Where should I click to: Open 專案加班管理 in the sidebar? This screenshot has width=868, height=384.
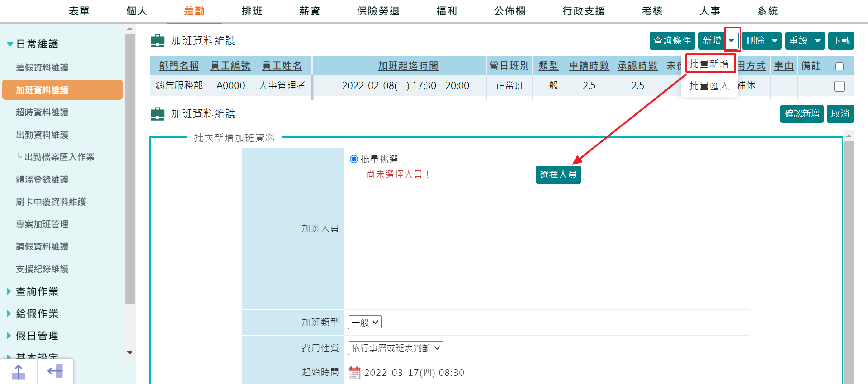[x=42, y=224]
